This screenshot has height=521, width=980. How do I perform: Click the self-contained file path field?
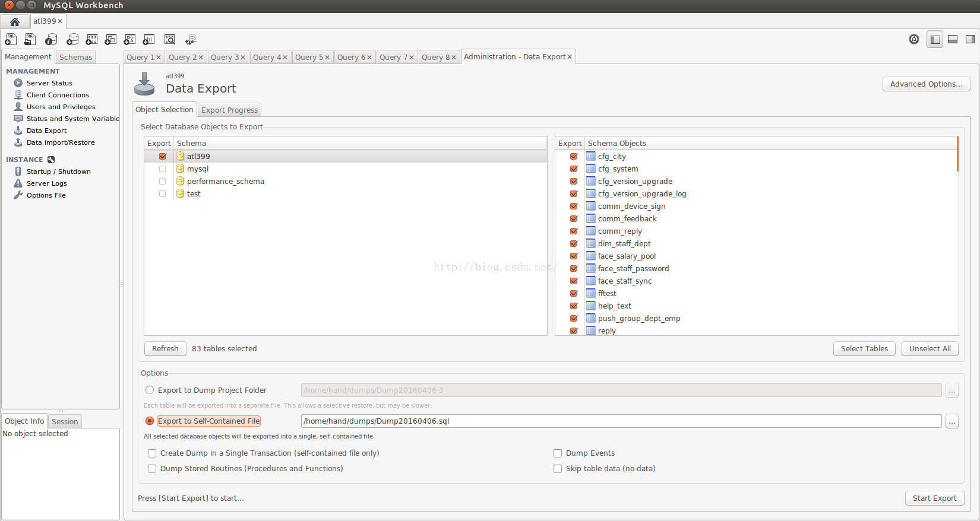pyautogui.click(x=621, y=421)
